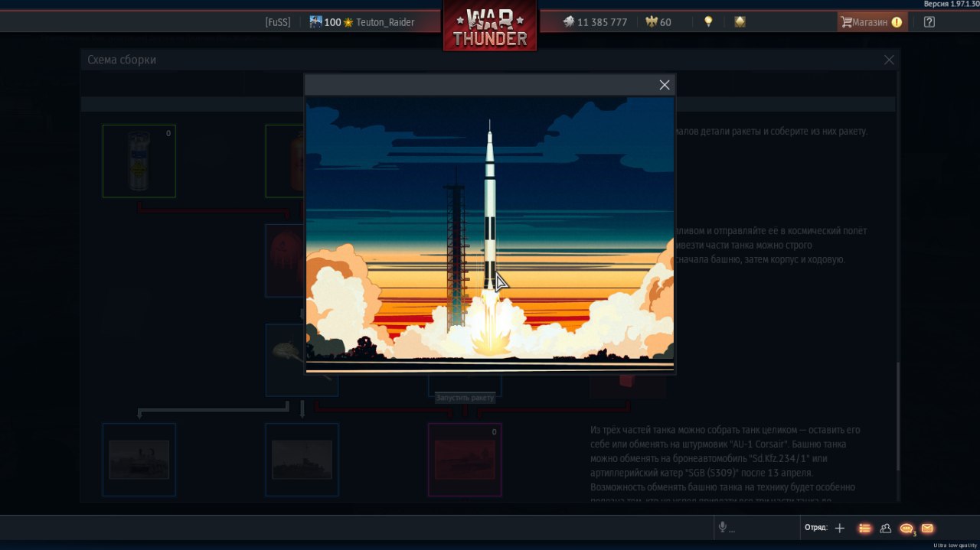The image size is (980, 550).
Task: Select the tank turret part slot
Action: tap(302, 360)
